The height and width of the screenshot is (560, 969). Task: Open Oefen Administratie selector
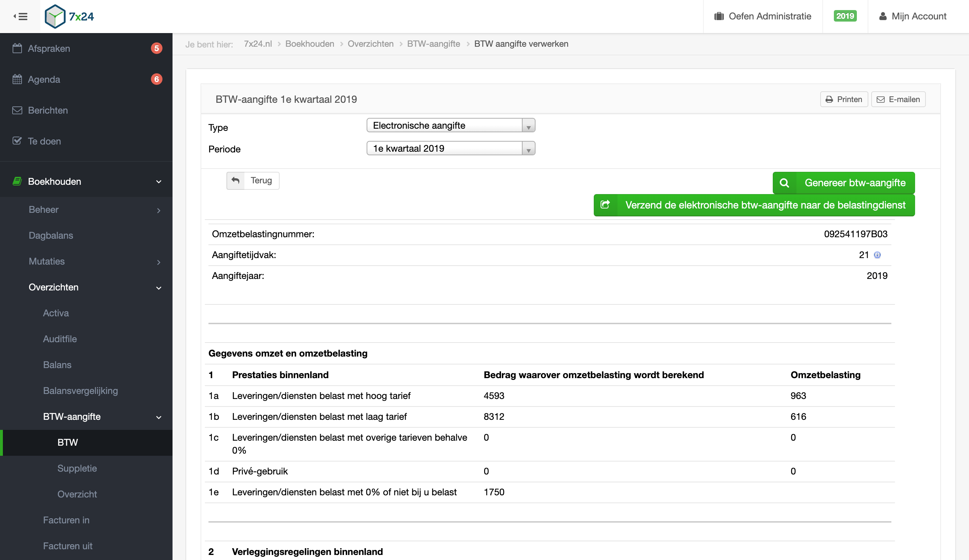[763, 16]
